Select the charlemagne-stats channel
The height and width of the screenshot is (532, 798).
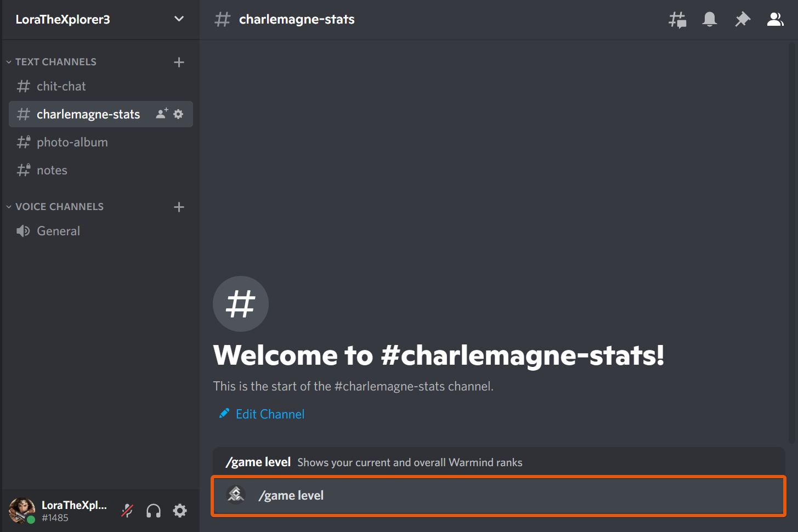tap(101, 114)
